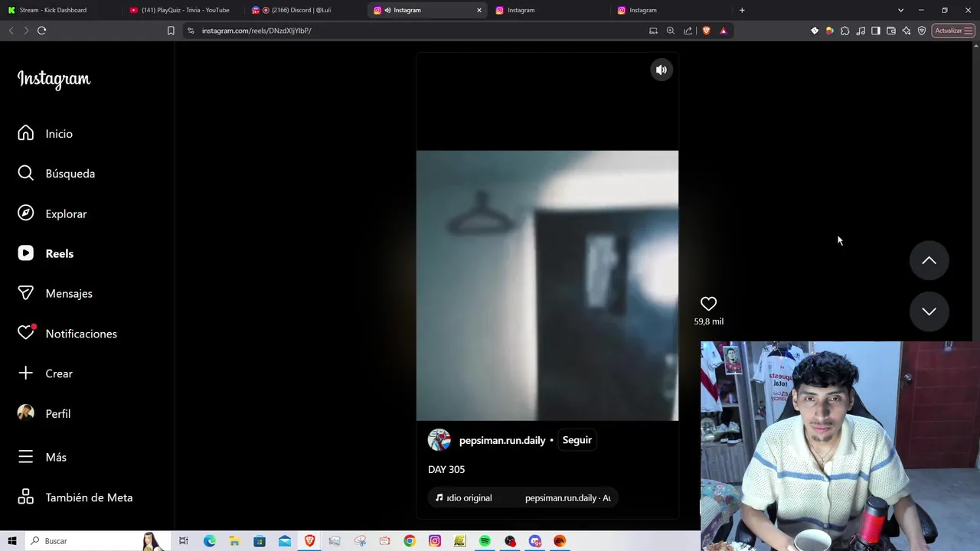
Task: Go to Inicio home icon
Action: (26, 133)
